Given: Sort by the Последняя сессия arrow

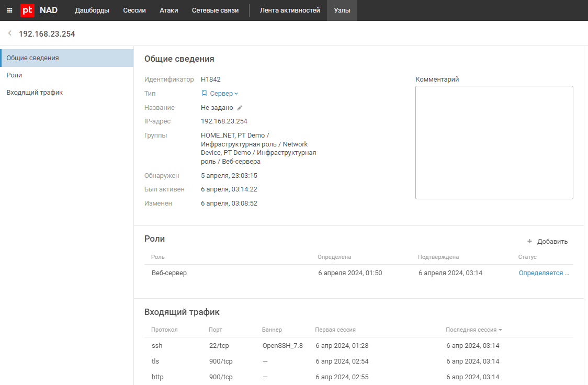Looking at the screenshot, I should coord(501,330).
